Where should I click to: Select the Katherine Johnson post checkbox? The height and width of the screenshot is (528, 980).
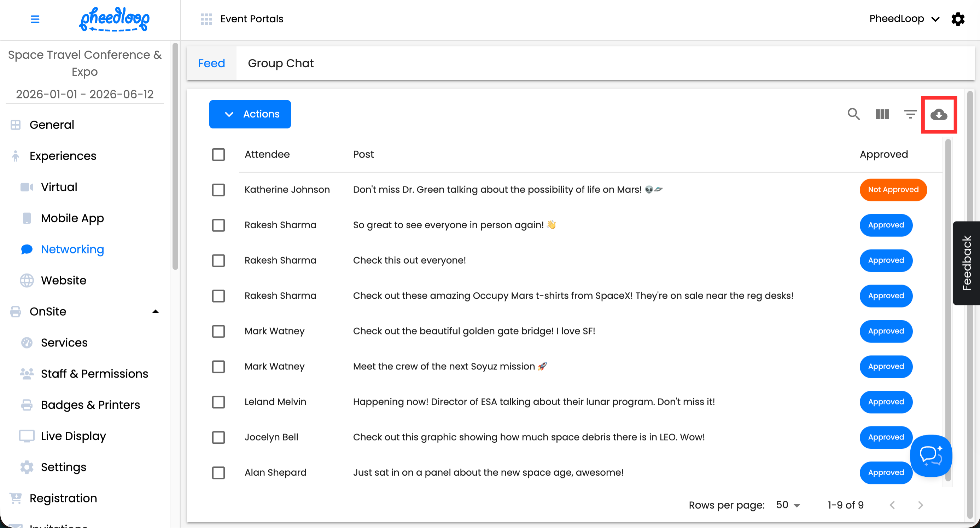218,190
